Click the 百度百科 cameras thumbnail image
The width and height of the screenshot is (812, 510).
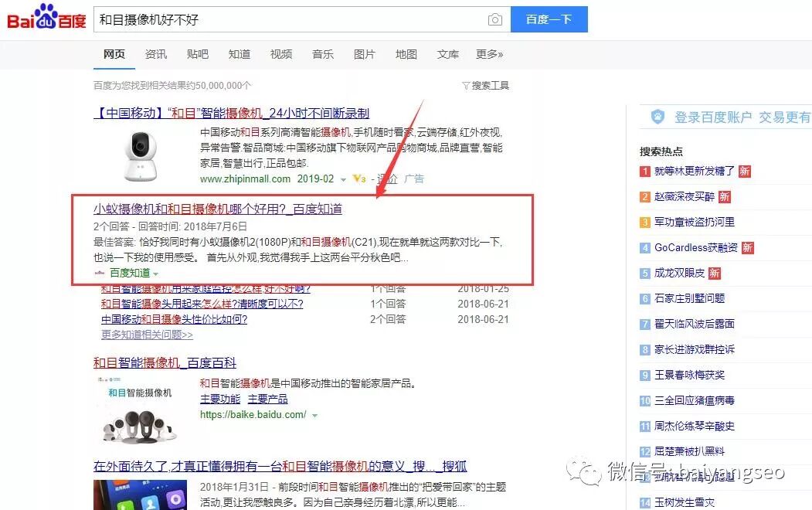[x=139, y=410]
